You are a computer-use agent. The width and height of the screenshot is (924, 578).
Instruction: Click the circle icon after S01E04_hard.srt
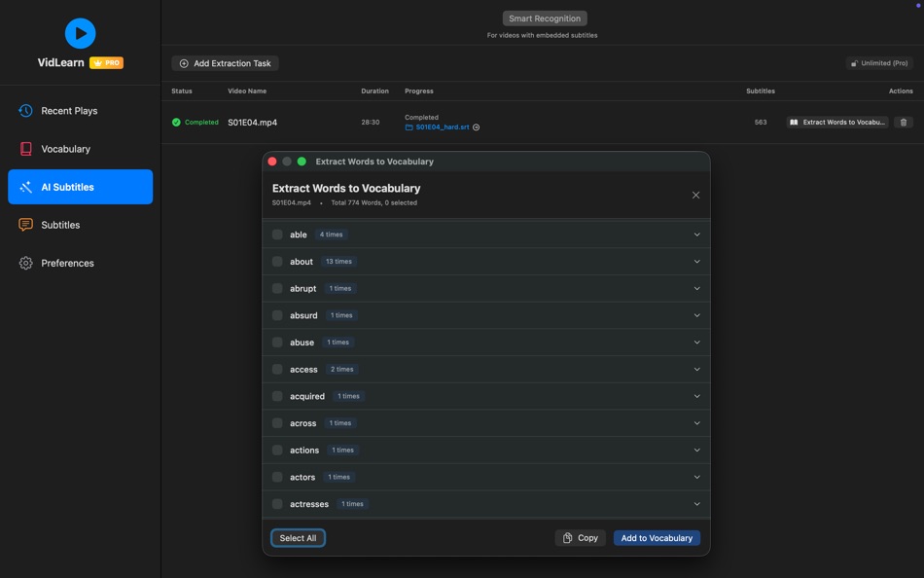tap(474, 126)
